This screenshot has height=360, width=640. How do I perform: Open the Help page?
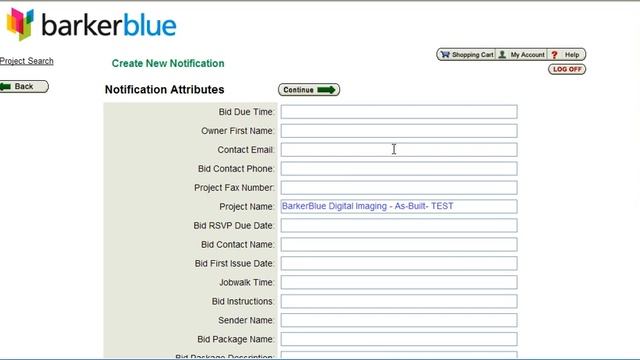[566, 55]
